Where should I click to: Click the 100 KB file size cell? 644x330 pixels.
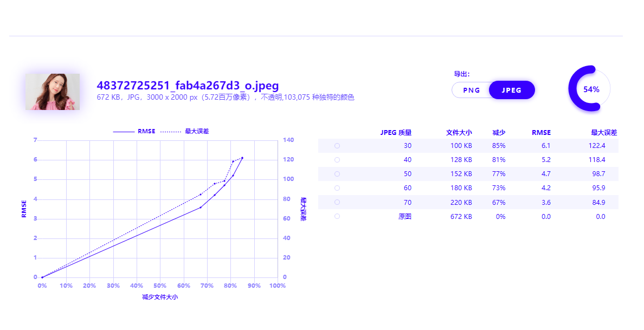pyautogui.click(x=461, y=146)
